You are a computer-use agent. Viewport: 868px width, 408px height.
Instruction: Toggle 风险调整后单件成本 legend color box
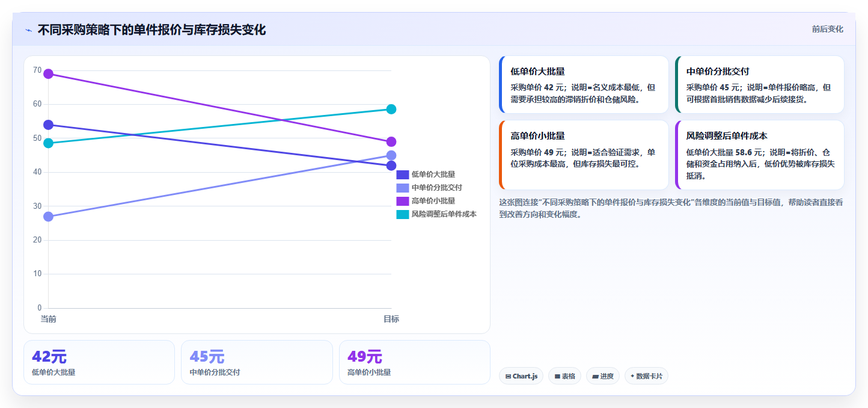coord(403,214)
